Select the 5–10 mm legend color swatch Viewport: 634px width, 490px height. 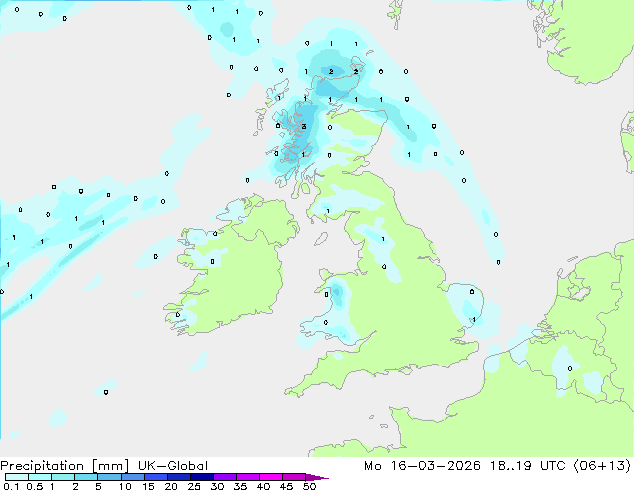pos(109,477)
